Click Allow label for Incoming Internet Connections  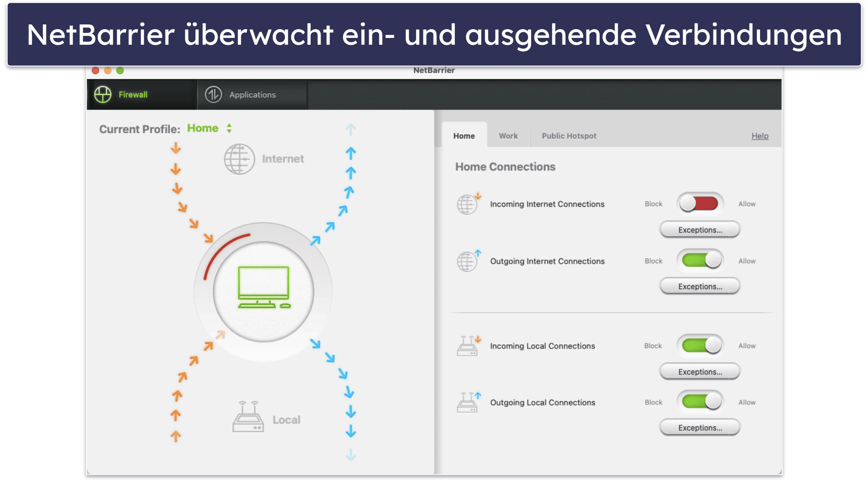point(747,204)
